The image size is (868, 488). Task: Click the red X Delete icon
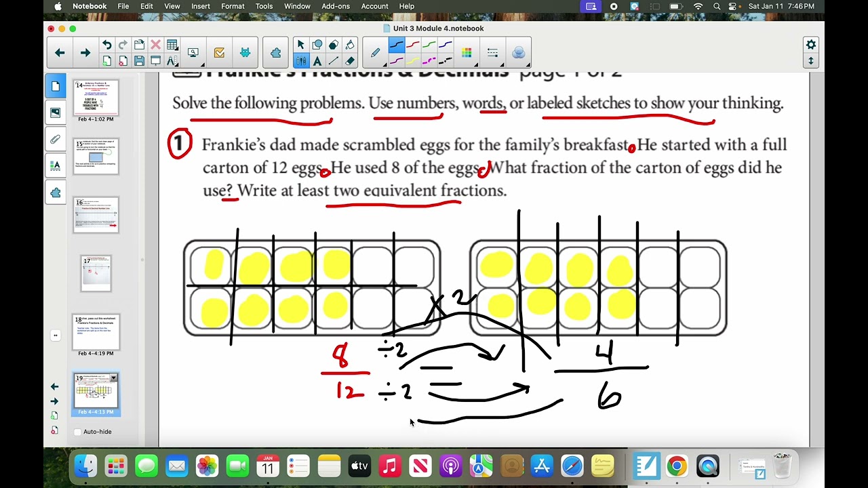point(155,45)
